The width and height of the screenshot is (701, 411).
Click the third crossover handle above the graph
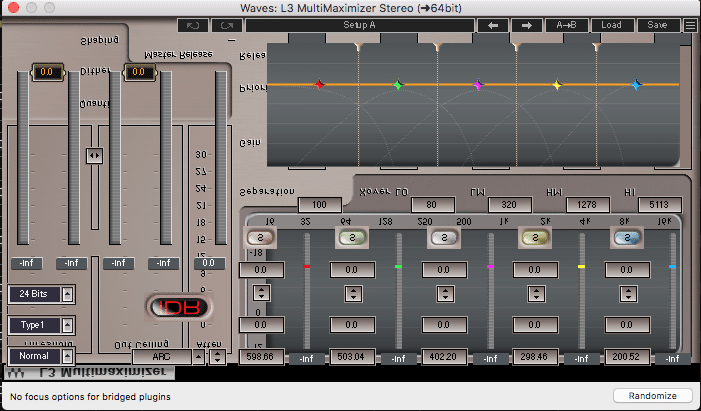tap(516, 47)
